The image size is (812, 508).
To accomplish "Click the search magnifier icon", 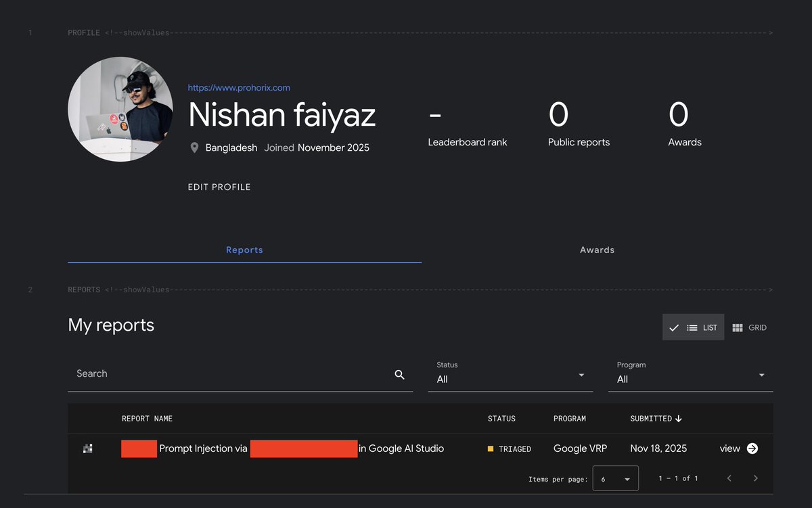I will pos(399,374).
